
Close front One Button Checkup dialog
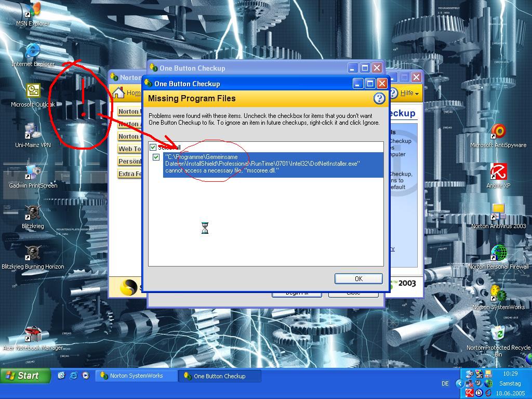pyautogui.click(x=382, y=84)
